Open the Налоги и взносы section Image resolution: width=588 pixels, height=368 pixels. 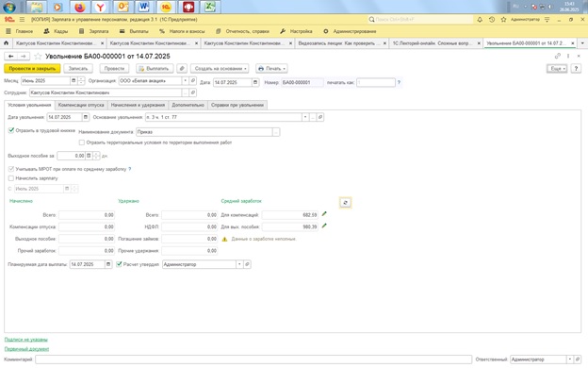(182, 31)
